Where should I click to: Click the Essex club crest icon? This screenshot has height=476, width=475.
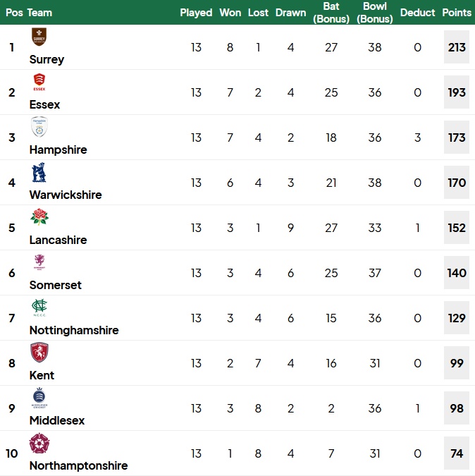[39, 82]
